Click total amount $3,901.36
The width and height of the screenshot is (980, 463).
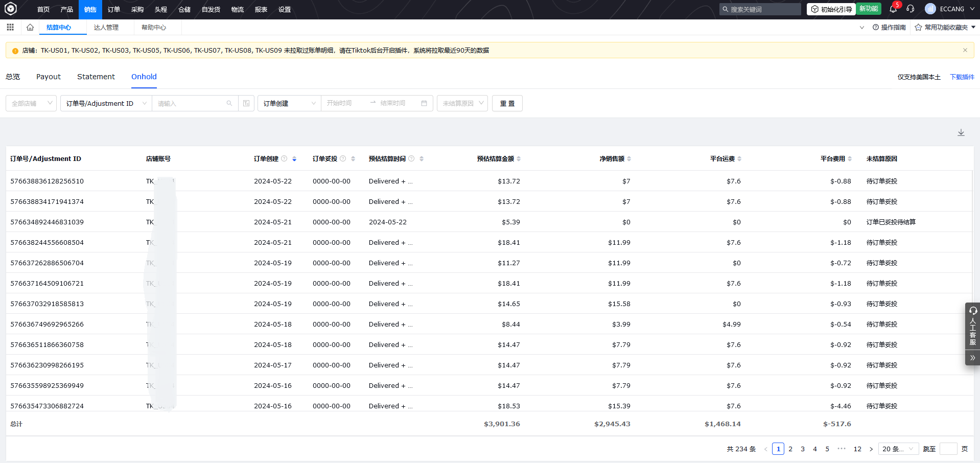click(502, 424)
